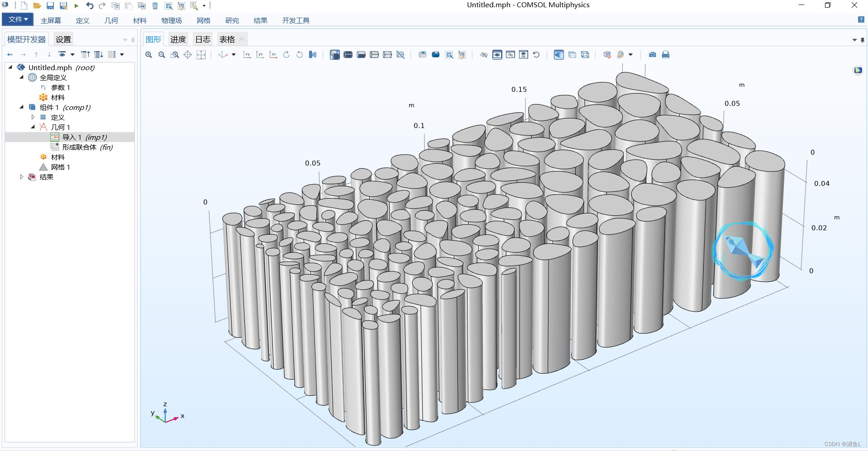Image resolution: width=868 pixels, height=451 pixels.
Task: Print the current graphics view
Action: [666, 54]
